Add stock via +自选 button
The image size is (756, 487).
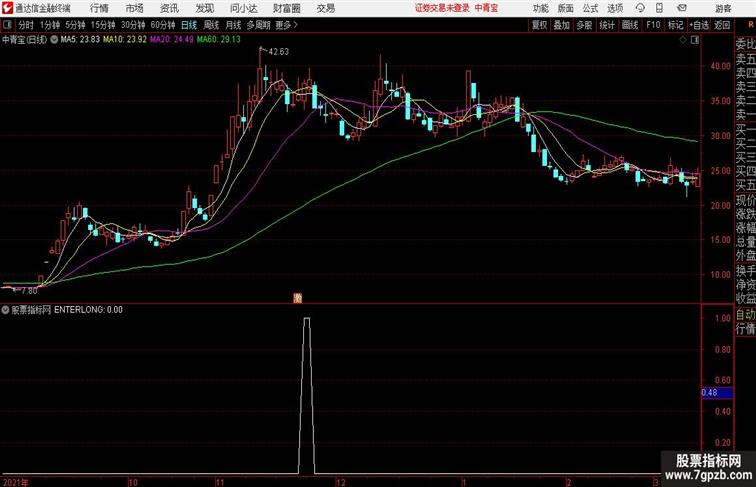(699, 25)
